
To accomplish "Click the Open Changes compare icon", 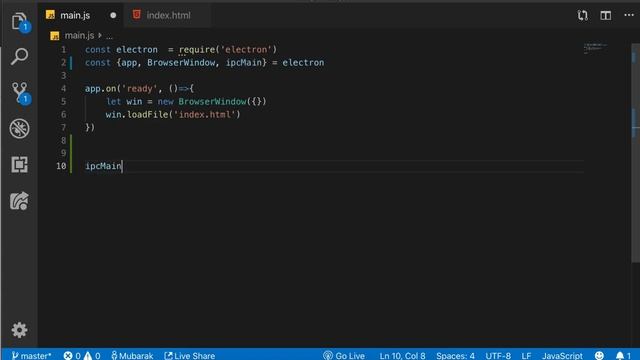I will coord(582,16).
